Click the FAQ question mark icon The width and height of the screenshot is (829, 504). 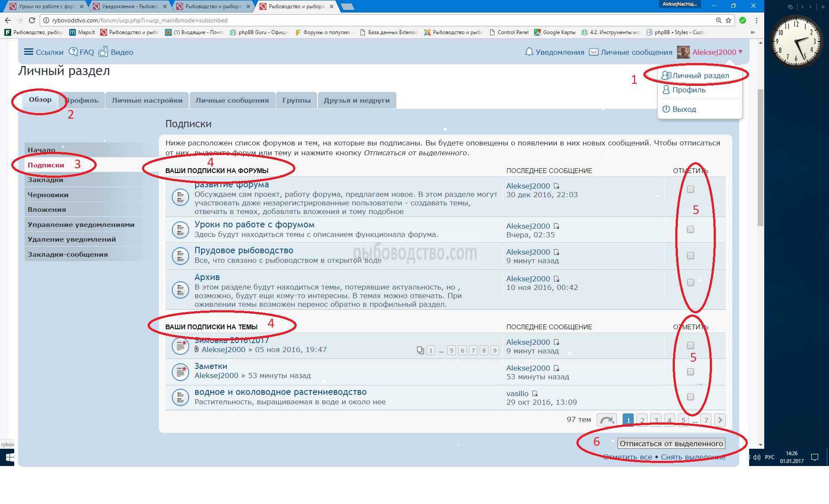(x=73, y=52)
